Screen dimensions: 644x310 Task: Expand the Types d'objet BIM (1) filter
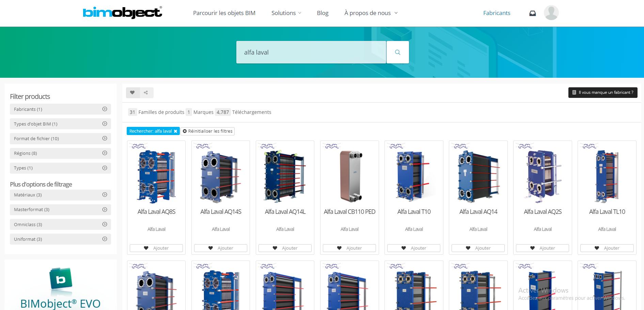point(61,124)
